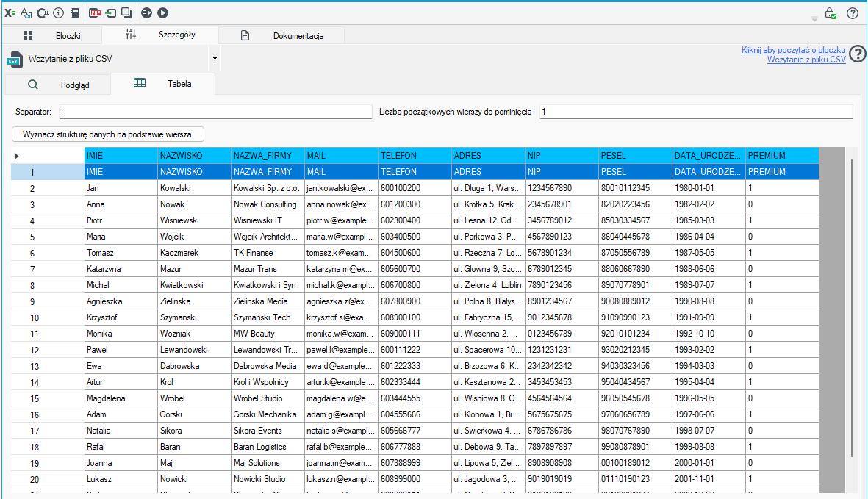Click the rename icon with letter A

point(26,12)
